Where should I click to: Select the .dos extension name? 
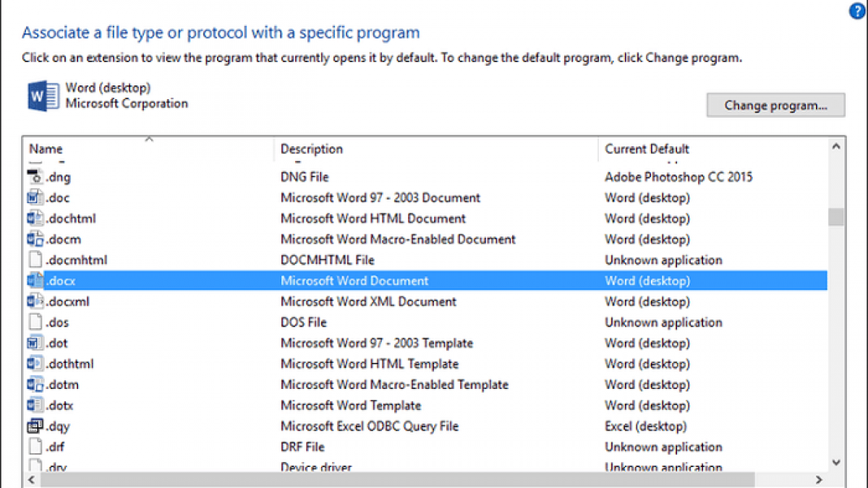(58, 322)
